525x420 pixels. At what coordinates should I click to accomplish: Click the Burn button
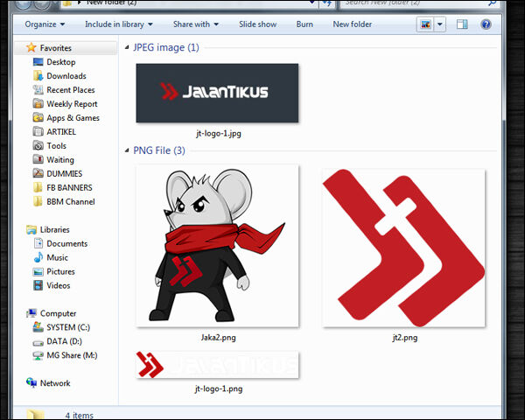click(x=304, y=24)
